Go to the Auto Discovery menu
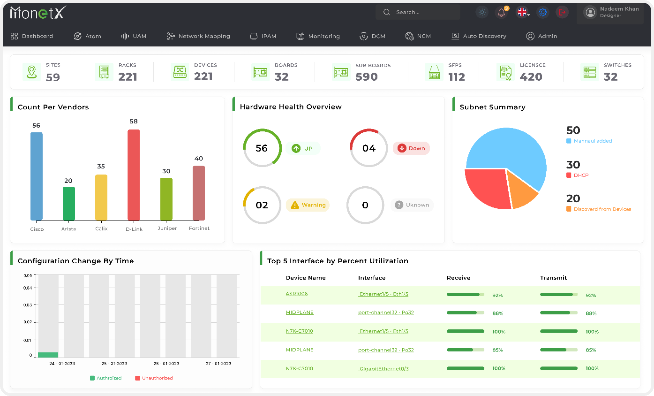Image resolution: width=654 pixels, height=396 pixels. pyautogui.click(x=479, y=36)
